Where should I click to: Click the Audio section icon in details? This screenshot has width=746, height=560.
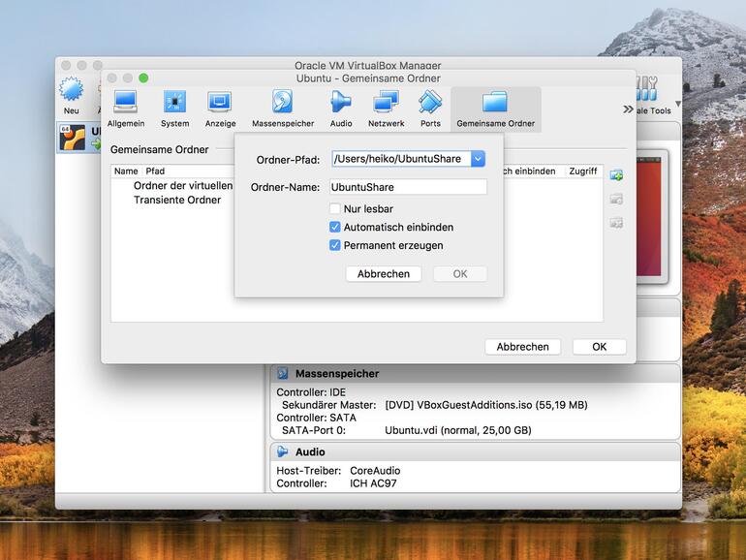pos(282,451)
